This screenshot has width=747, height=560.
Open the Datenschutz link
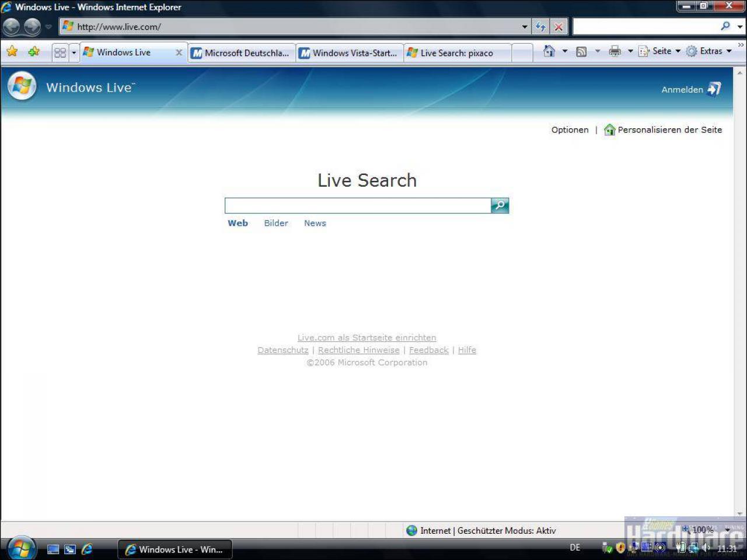(283, 350)
